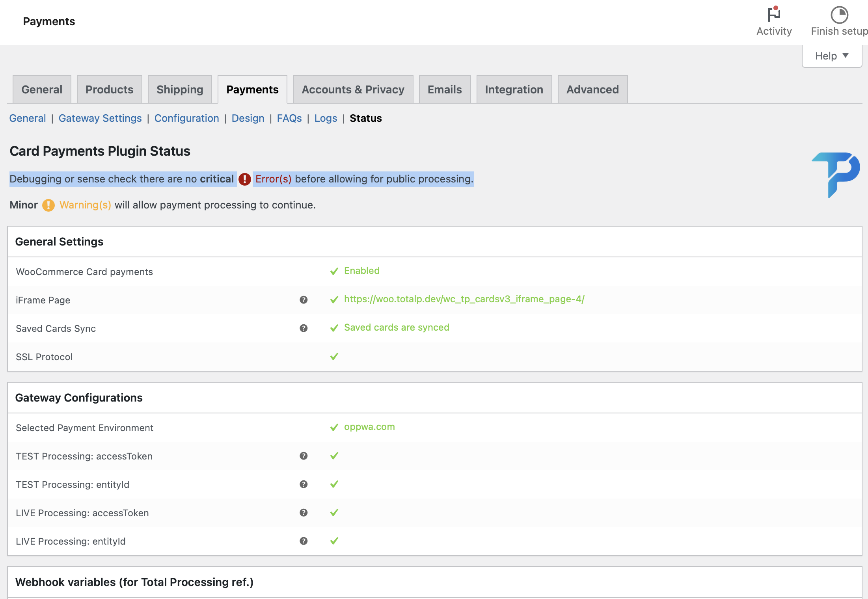Image resolution: width=868 pixels, height=599 pixels.
Task: Click the orange warning exclamation icon
Action: click(x=48, y=205)
